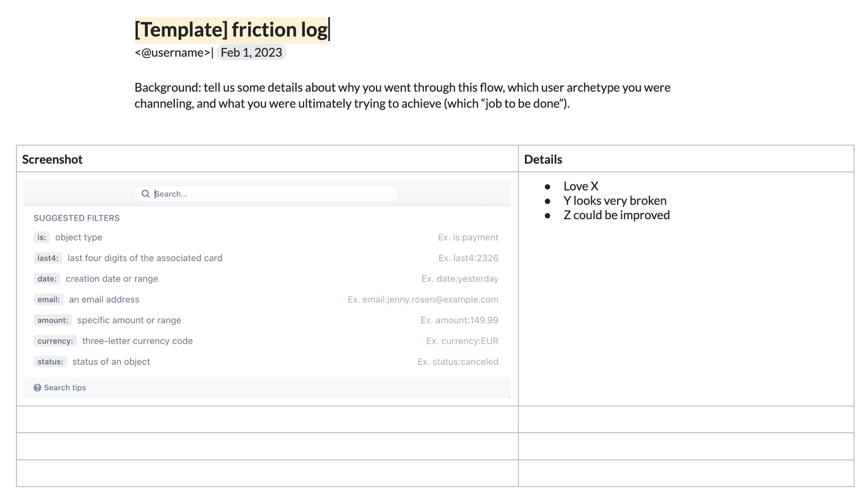The height and width of the screenshot is (496, 868).
Task: Click the [Template] friction log title
Action: [231, 30]
